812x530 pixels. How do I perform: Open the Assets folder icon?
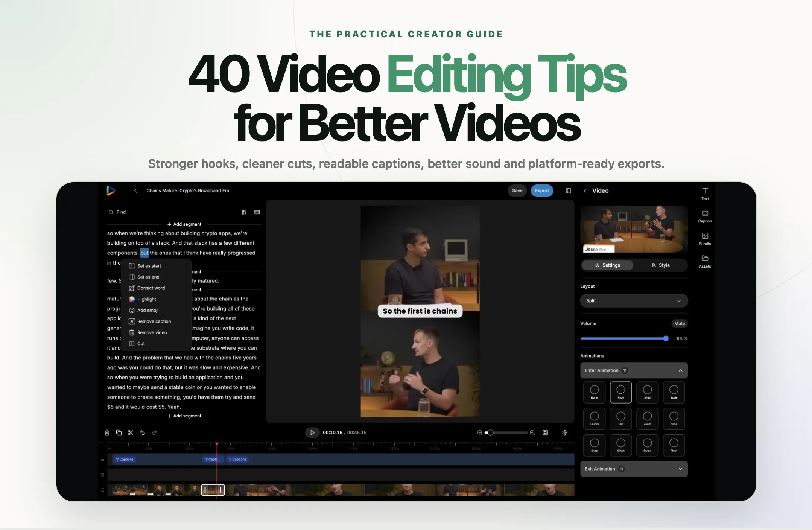point(705,262)
